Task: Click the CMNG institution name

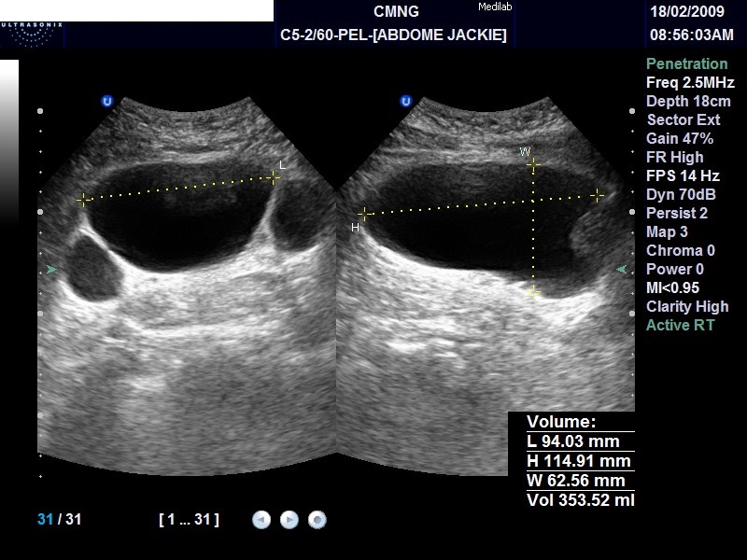Action: (396, 11)
